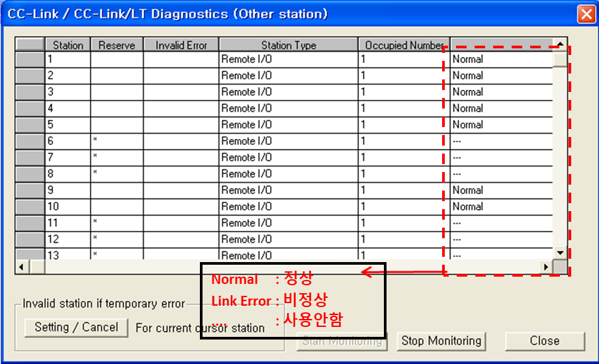Click Remote I/O type of station 10
The image size is (599, 364).
tap(246, 207)
